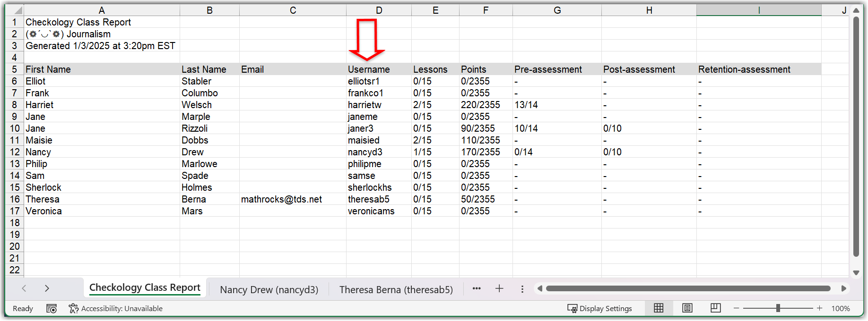Open the Theresa Berna (theresab5) sheet tab
868x321 pixels.
(396, 289)
